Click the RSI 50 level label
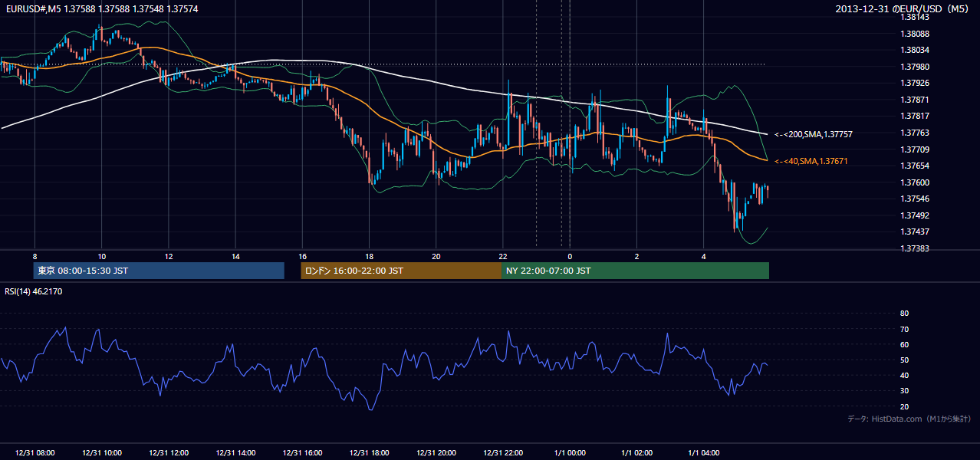 pos(904,360)
